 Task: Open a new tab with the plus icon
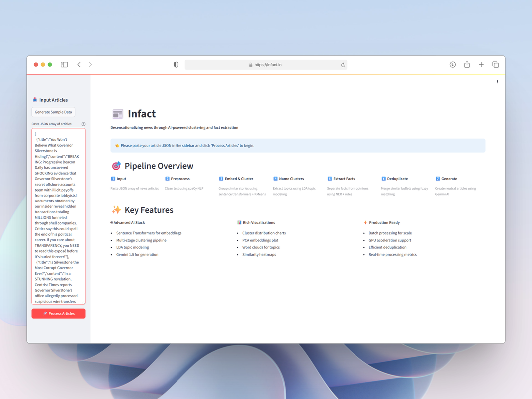[x=481, y=64]
